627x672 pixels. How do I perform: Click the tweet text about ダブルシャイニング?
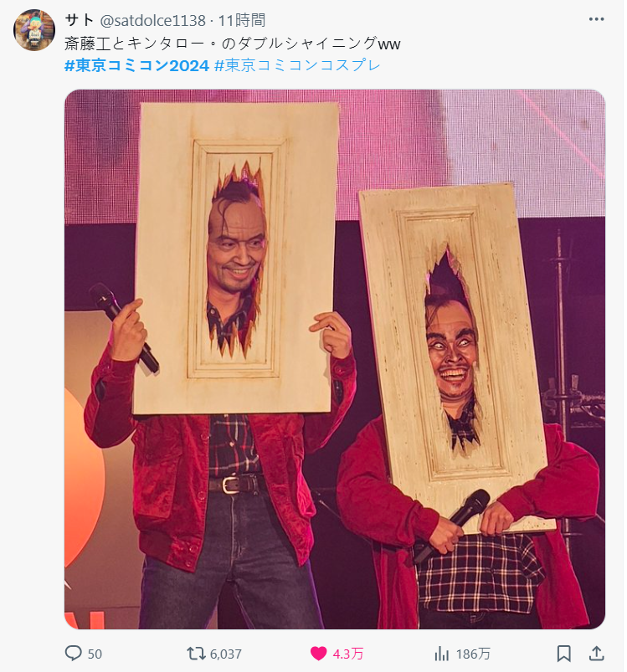(x=232, y=44)
